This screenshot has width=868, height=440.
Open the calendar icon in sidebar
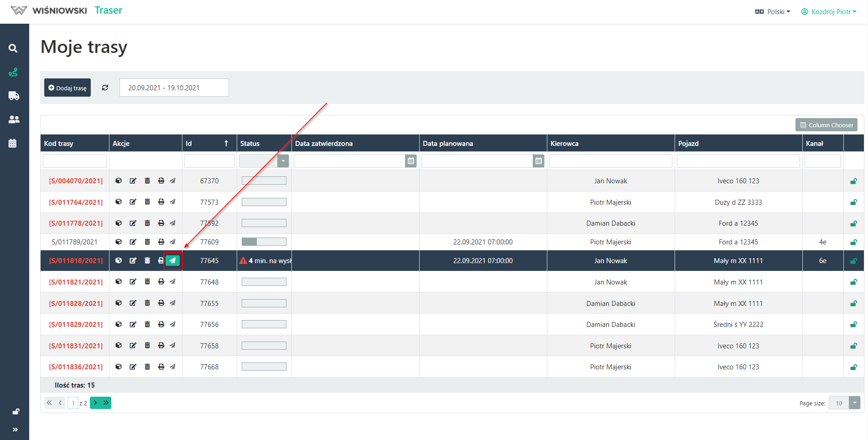(x=13, y=143)
